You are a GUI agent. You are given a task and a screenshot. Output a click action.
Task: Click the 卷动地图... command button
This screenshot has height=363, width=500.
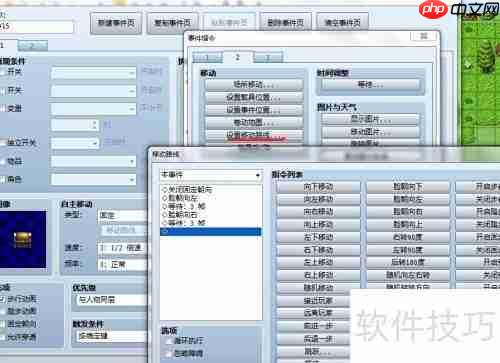coord(254,122)
